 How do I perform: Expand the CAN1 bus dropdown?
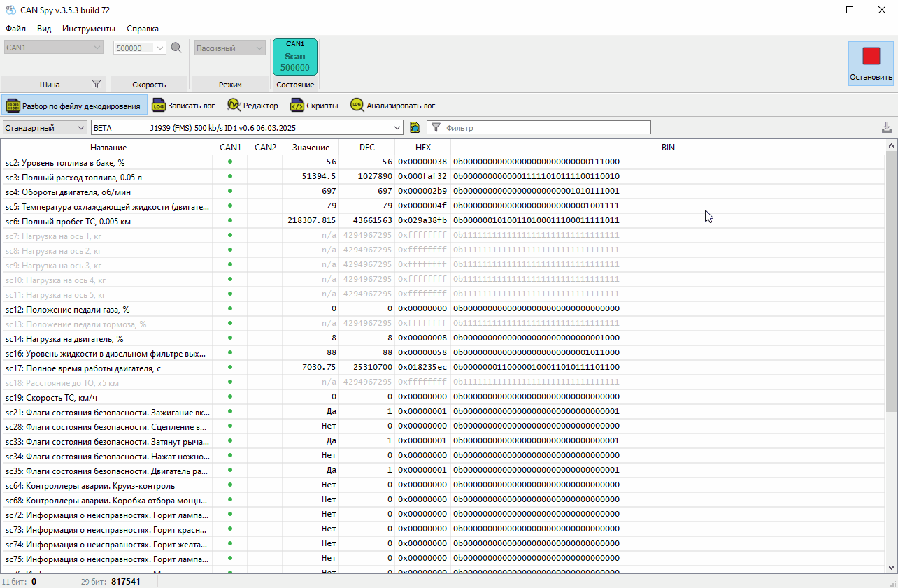pos(53,48)
